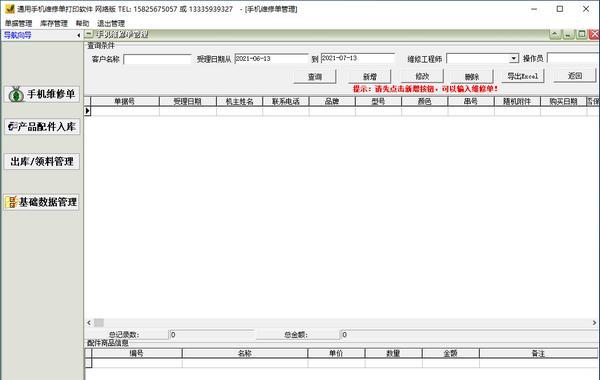Click the horizontal scrollbar right arrow
The height and width of the screenshot is (380, 600).
[594, 323]
